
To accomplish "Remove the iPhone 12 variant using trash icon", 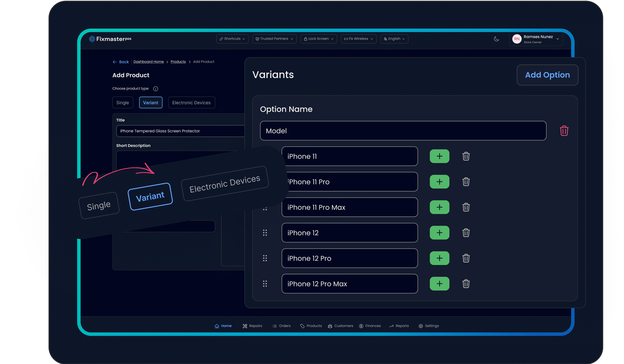I will click(466, 233).
